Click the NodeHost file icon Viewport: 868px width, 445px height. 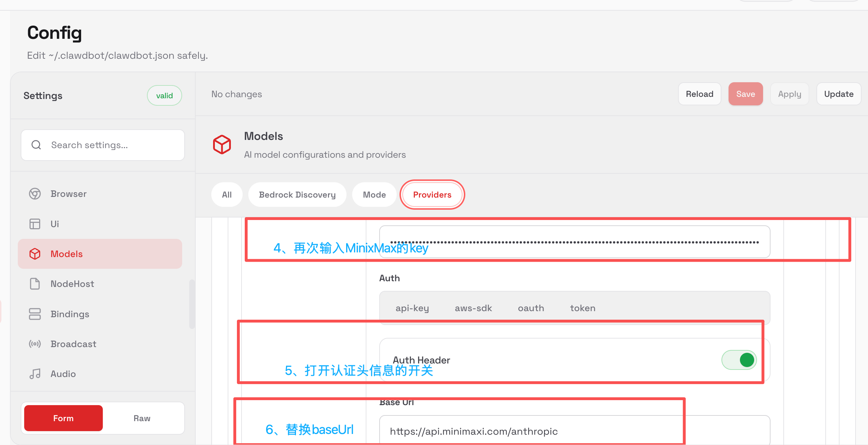pyautogui.click(x=35, y=284)
